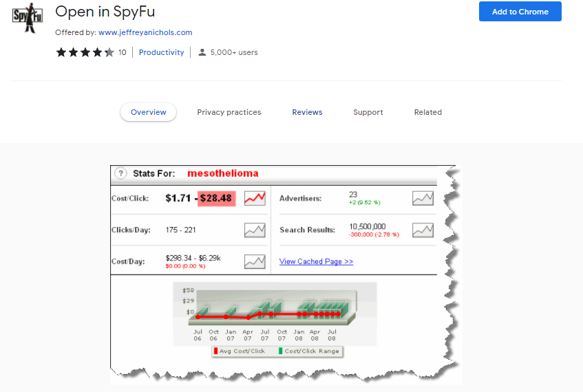
Task: Click the question mark help icon
Action: click(x=120, y=173)
